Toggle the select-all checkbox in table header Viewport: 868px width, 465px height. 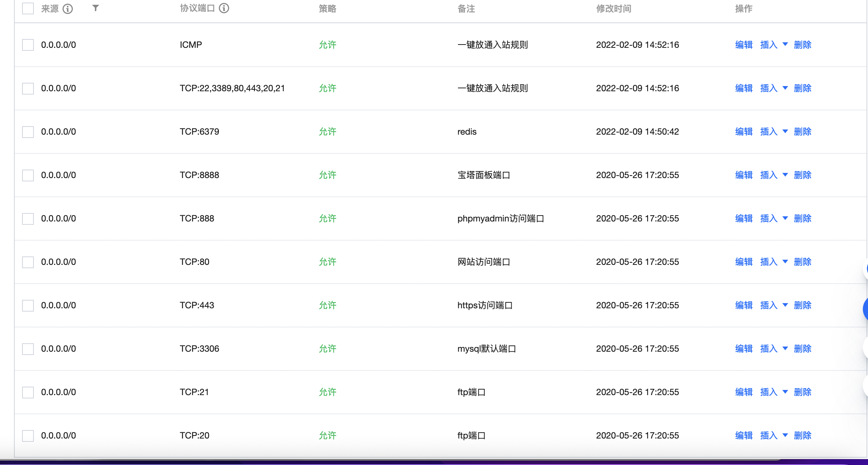(28, 8)
